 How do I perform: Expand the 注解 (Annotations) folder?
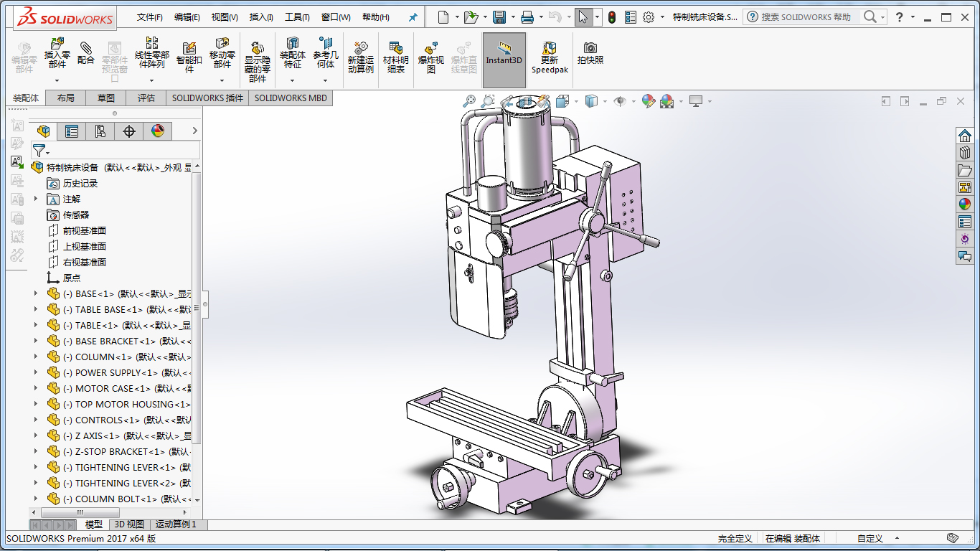point(36,199)
